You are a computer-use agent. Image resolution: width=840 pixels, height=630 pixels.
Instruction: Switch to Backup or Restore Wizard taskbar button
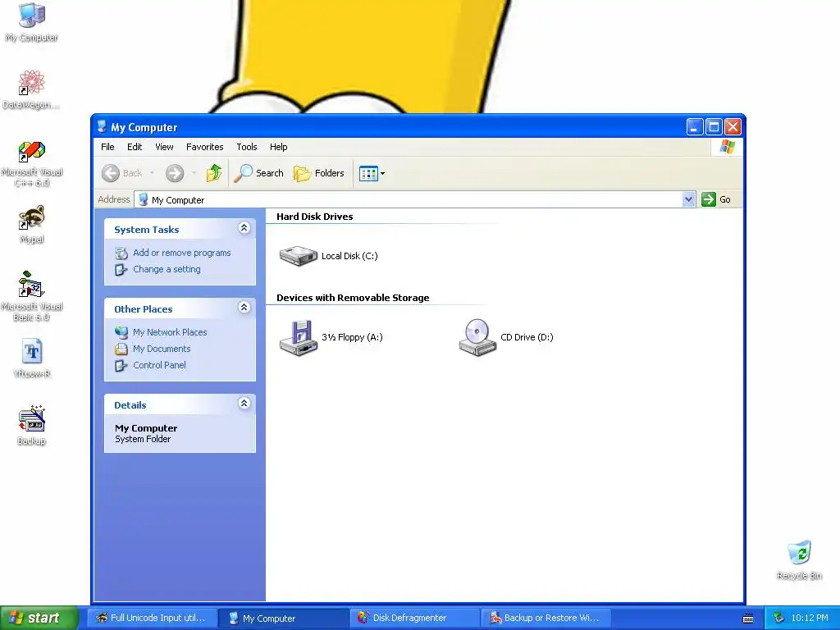pos(546,618)
